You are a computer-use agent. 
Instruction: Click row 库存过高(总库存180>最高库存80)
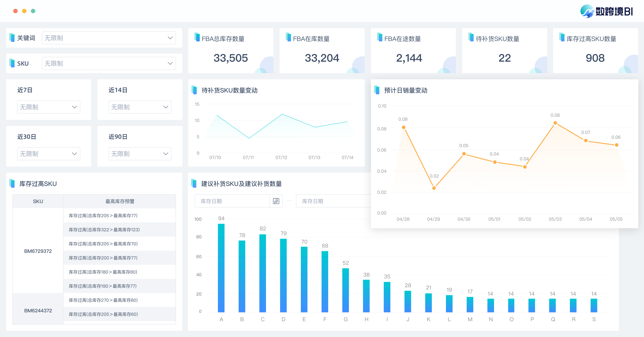click(x=120, y=272)
